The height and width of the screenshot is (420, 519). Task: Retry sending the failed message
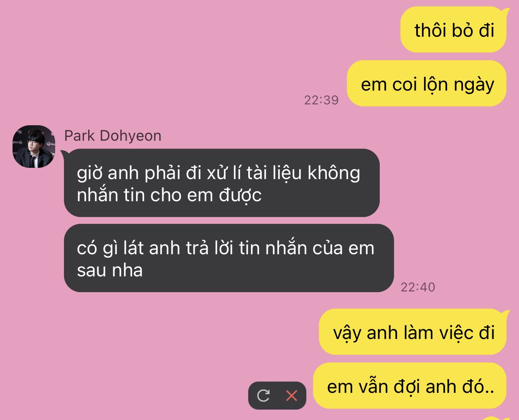(x=263, y=395)
